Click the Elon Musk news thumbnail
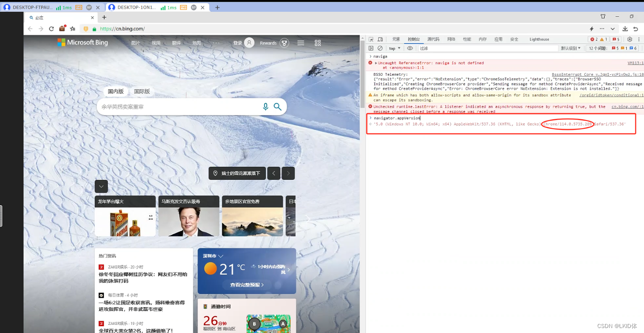Viewport: 644px width, 333px height. point(189,219)
